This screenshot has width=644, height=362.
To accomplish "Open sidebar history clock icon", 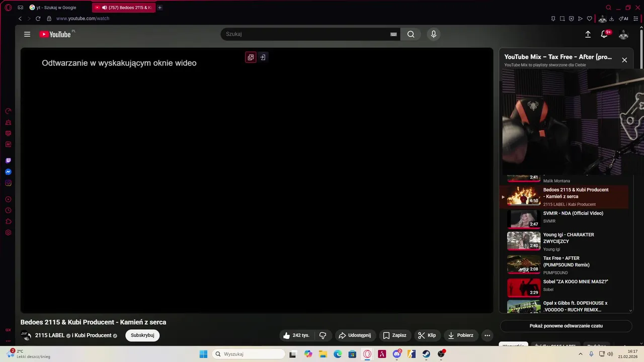I will pos(8,211).
